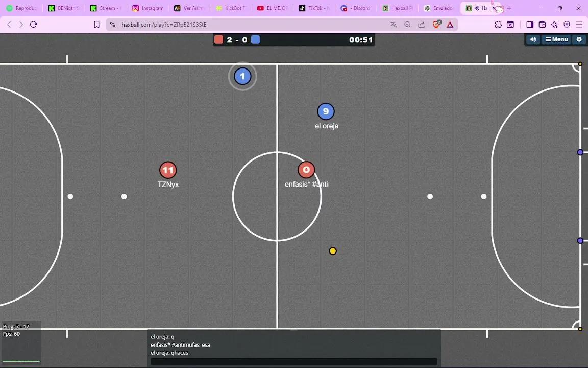Switch to the Discord tab
The height and width of the screenshot is (368, 588).
click(x=357, y=8)
